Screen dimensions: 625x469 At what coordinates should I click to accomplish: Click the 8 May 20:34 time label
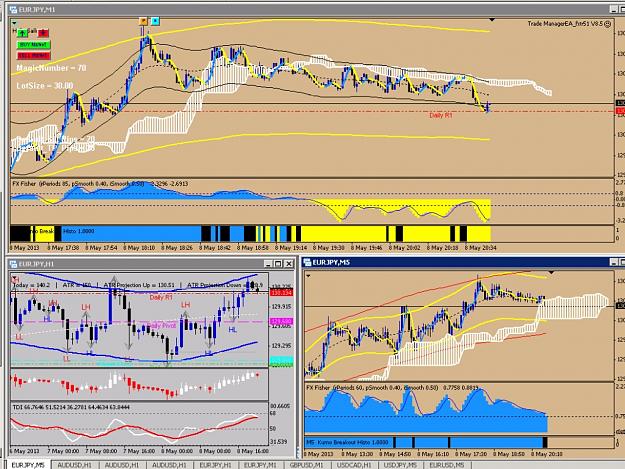click(480, 247)
